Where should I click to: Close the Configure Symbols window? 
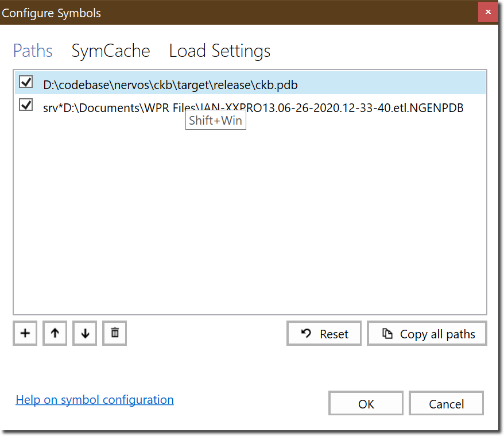click(488, 11)
